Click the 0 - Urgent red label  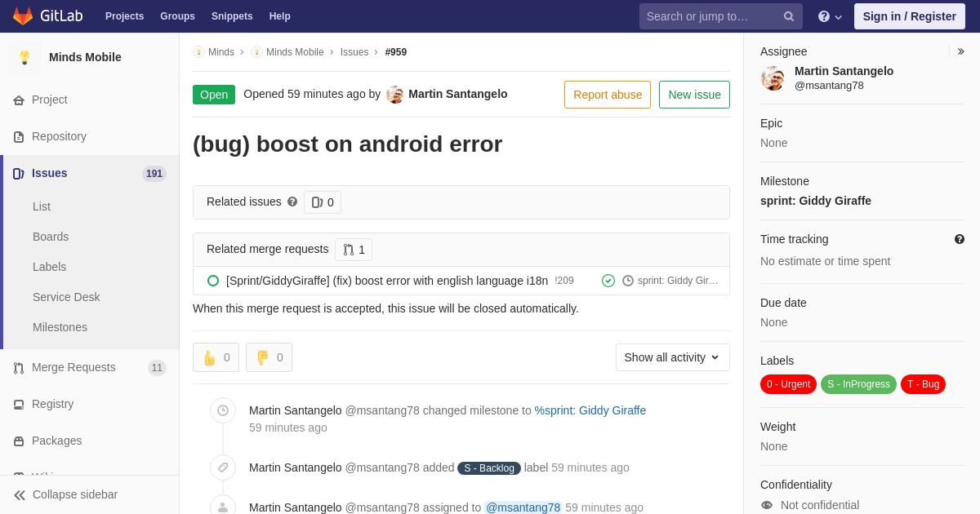(x=788, y=384)
